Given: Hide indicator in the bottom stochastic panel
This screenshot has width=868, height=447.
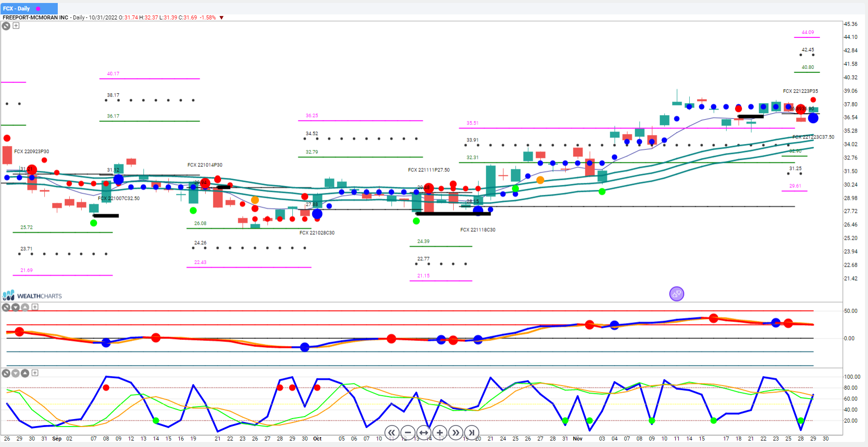Looking at the screenshot, I should click(6, 373).
